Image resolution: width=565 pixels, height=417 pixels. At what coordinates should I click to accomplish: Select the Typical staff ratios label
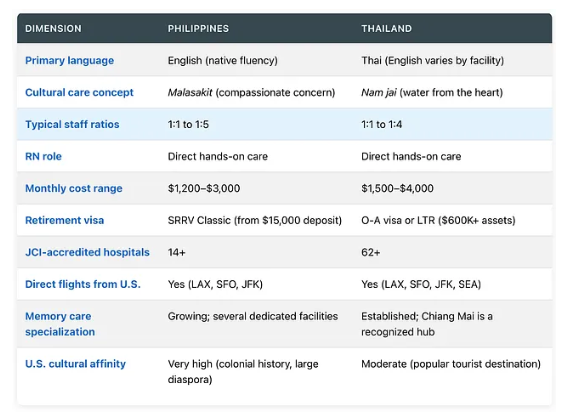72,124
